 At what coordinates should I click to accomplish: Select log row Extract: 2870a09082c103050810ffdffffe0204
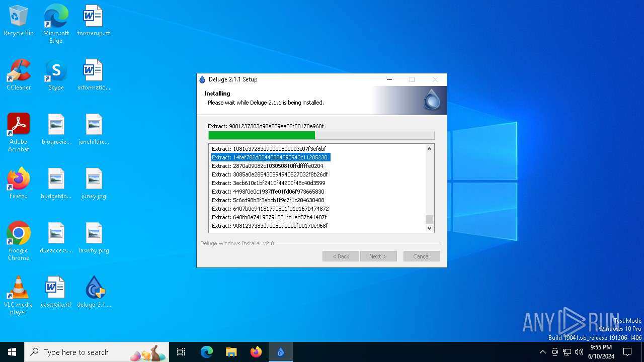tap(267, 166)
